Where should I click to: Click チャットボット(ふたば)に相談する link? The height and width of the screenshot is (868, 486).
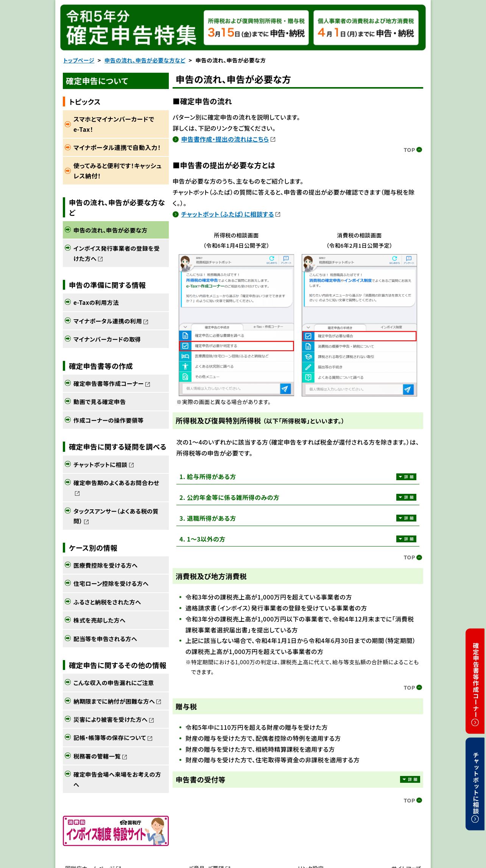coord(227,214)
